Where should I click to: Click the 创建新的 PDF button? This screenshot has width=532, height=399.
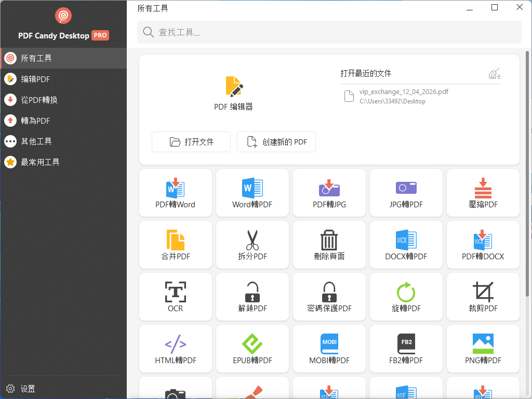276,142
